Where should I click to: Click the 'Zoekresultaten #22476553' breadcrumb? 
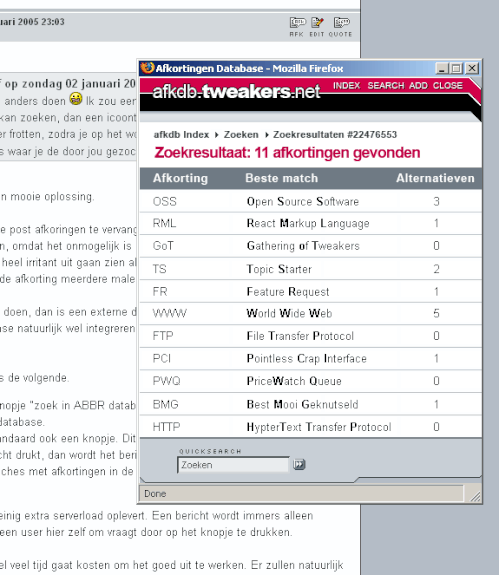tap(335, 135)
